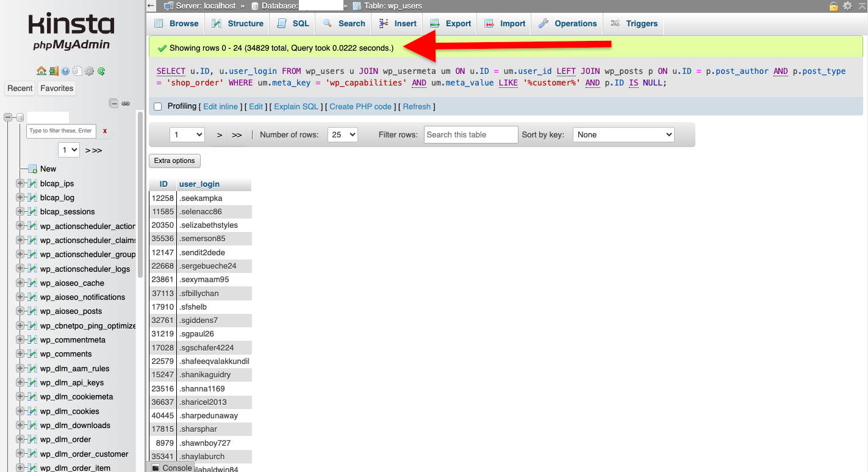Open the Sort by key dropdown
Image resolution: width=868 pixels, height=472 pixels.
(623, 135)
